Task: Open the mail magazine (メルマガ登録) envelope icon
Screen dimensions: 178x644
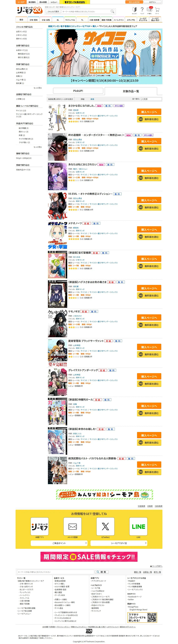Action: [72, 526]
